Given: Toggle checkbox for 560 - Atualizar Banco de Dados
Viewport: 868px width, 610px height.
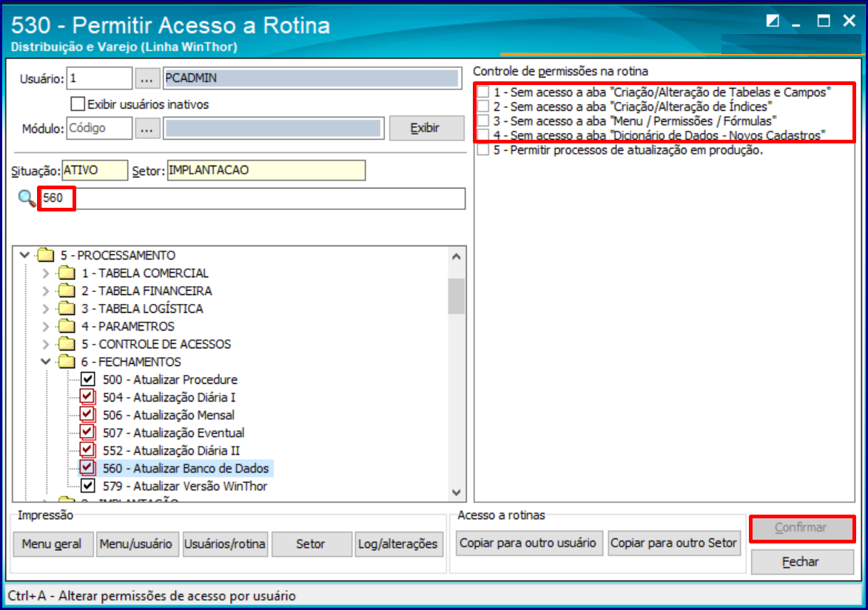Looking at the screenshot, I should [87, 468].
